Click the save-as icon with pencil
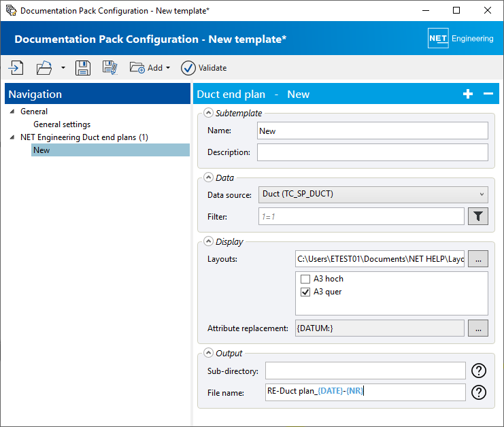The image size is (504, 427). coord(110,68)
